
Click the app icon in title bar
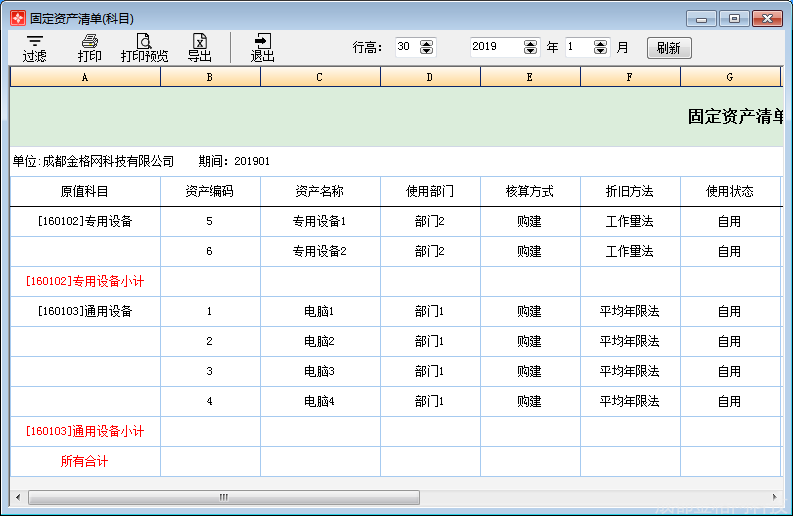[x=17, y=18]
